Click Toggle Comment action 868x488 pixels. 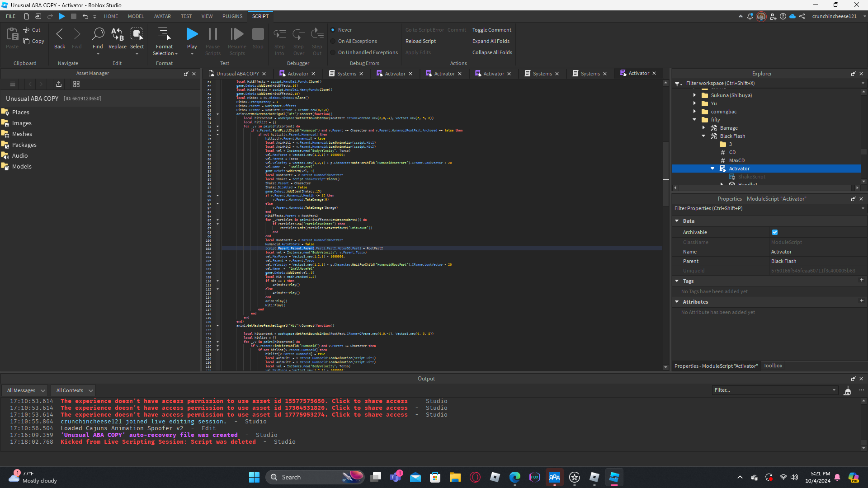pyautogui.click(x=492, y=30)
